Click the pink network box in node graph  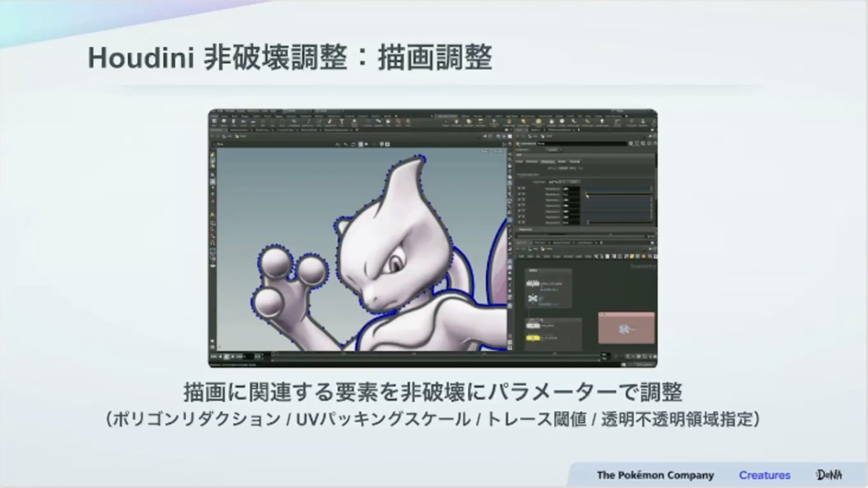tap(626, 328)
